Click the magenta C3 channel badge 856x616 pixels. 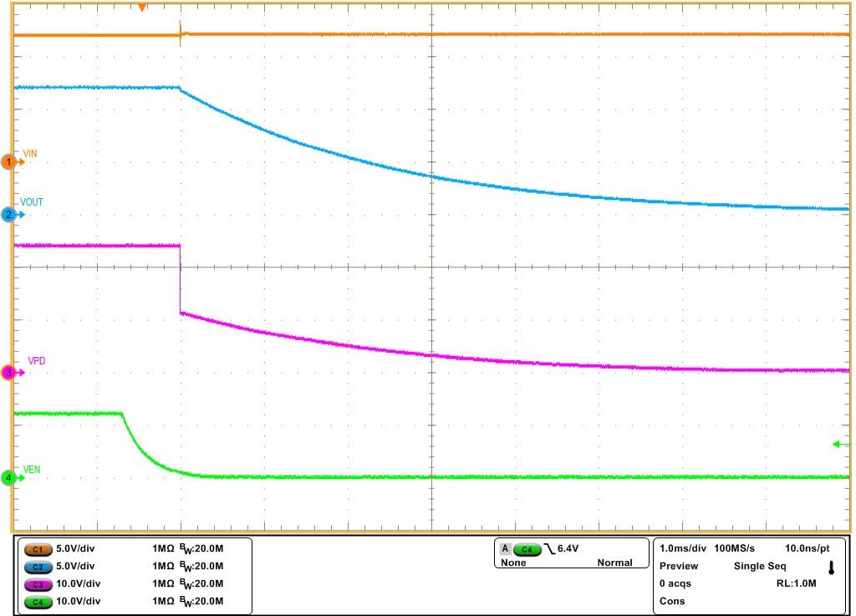pos(37,584)
